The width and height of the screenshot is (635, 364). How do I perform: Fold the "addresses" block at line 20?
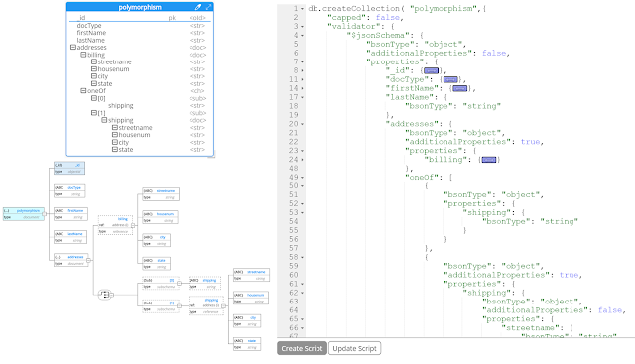point(302,124)
